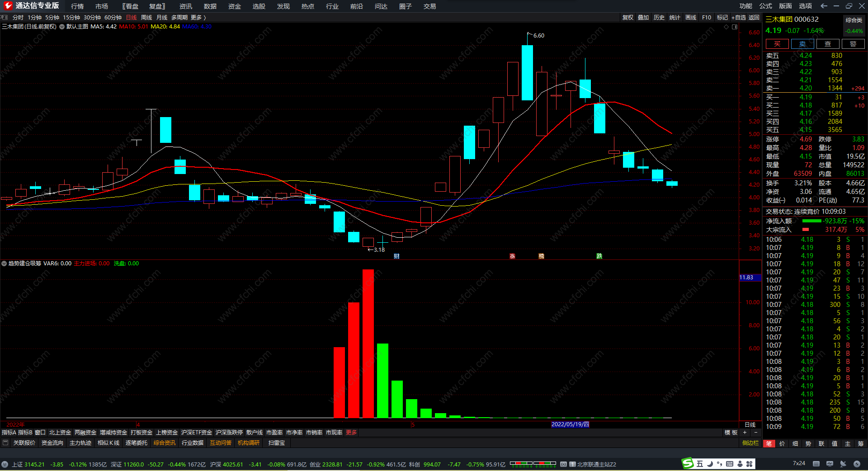868x471 pixels.
Task: Click the 查 query button
Action: coord(828,44)
